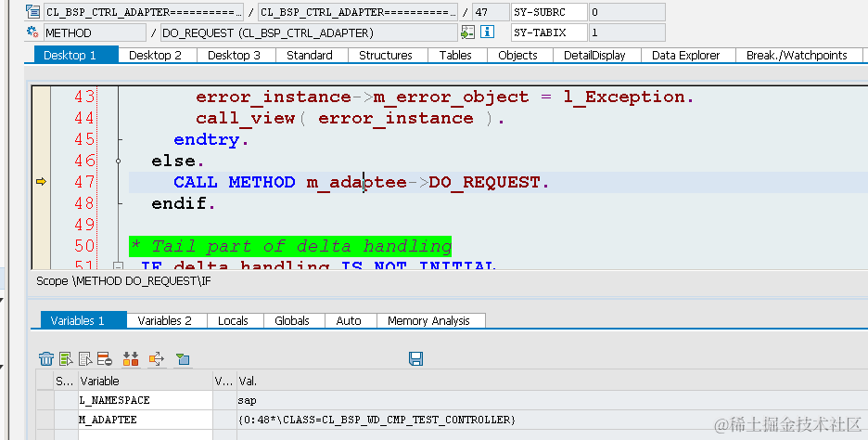Click the 'endtry.' statement on line 45
This screenshot has height=440, width=868.
[211, 139]
